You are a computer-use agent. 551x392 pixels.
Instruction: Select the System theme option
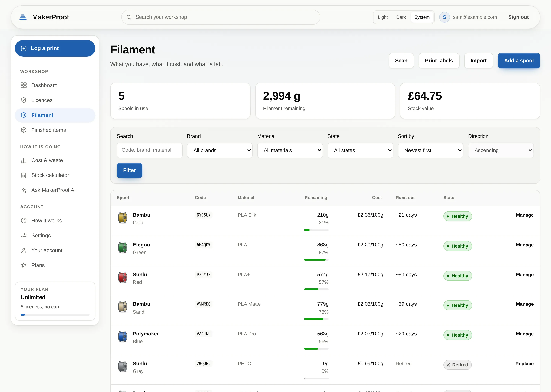(x=422, y=17)
